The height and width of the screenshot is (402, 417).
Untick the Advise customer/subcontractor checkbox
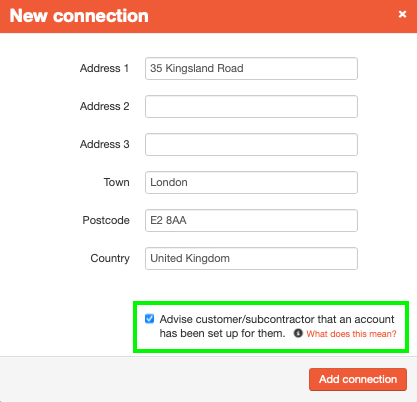[x=149, y=319]
